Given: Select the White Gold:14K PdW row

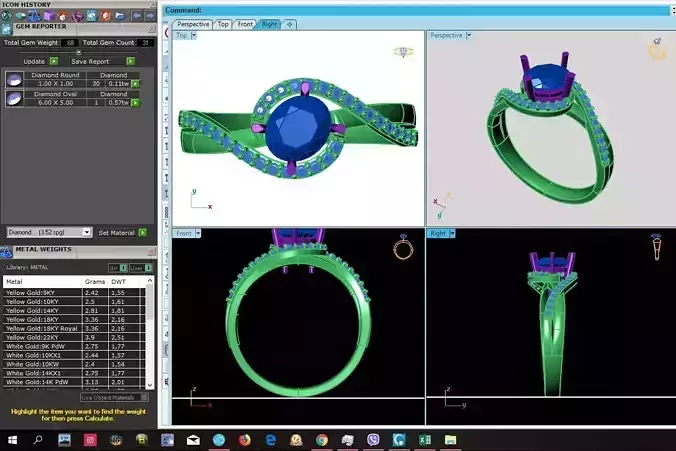Looking at the screenshot, I should 75,382.
